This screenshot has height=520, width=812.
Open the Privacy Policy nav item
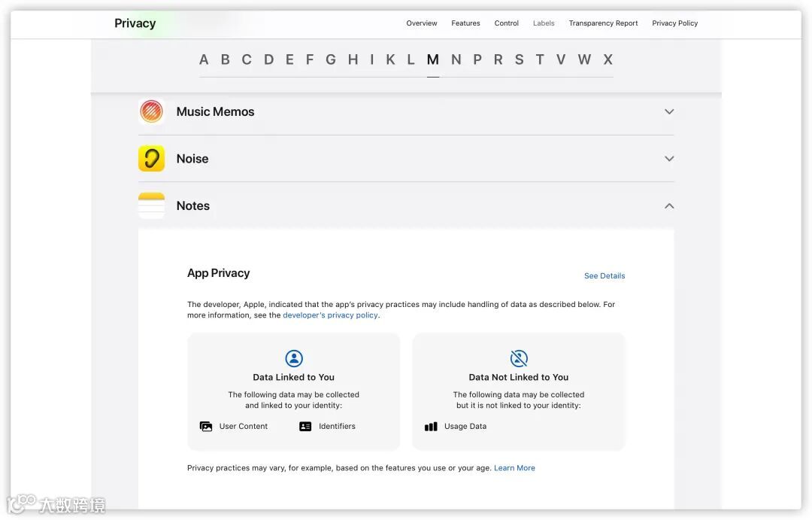(x=674, y=23)
